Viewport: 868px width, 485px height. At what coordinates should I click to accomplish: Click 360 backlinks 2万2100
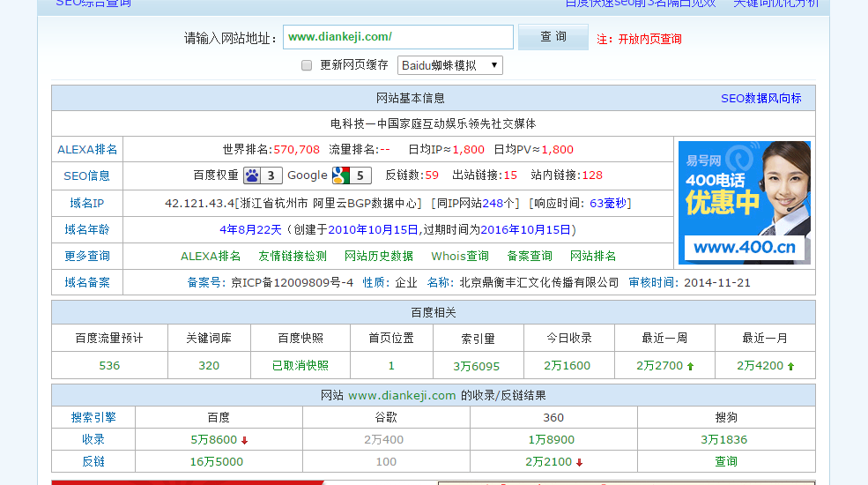549,462
